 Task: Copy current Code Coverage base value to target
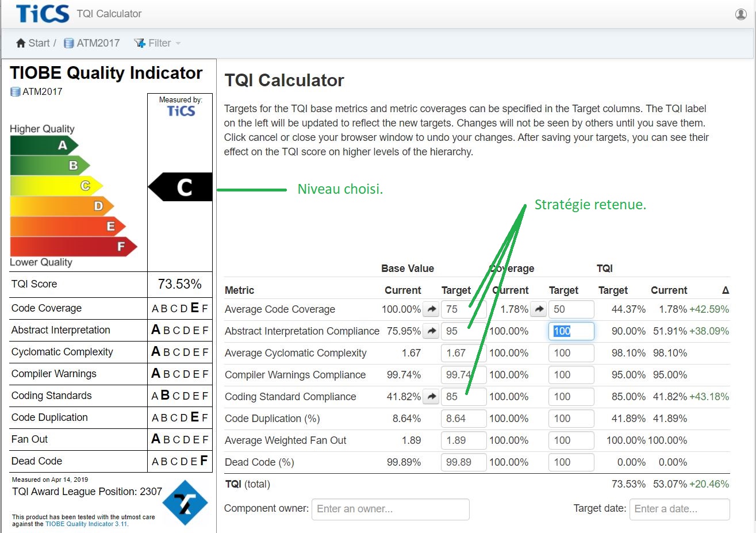(431, 309)
